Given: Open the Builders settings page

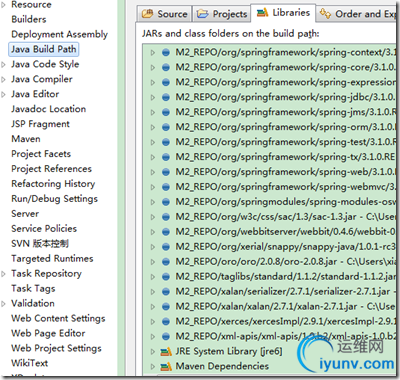Looking at the screenshot, I should (x=29, y=19).
